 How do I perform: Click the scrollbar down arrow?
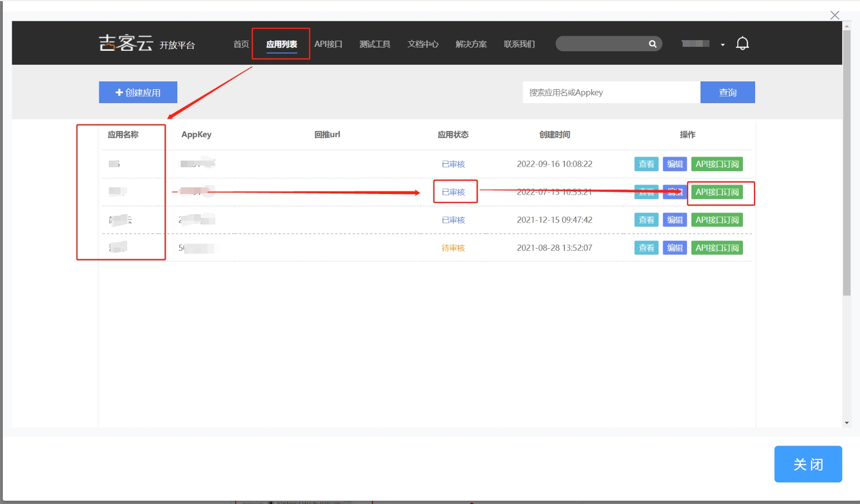click(x=847, y=423)
